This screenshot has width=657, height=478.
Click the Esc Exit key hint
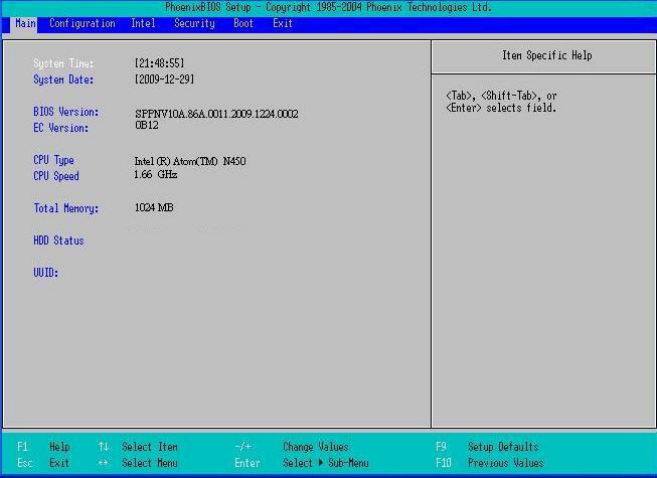[43, 463]
